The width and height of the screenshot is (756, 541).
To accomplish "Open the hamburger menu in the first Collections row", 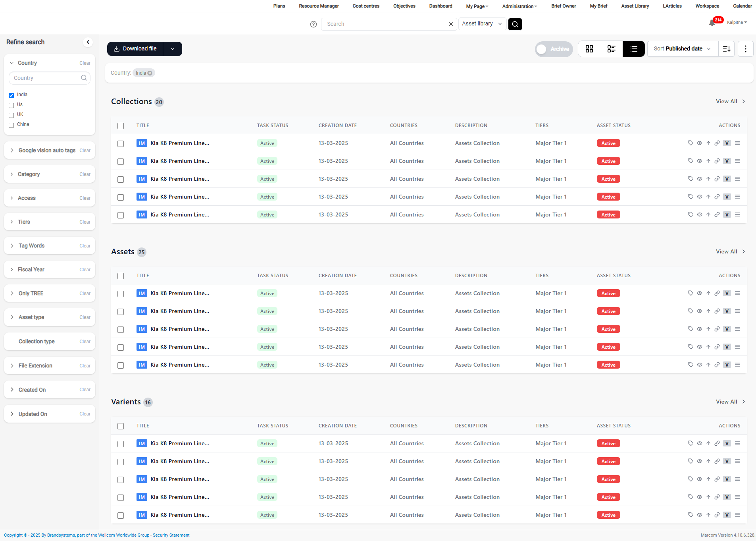I will 737,143.
